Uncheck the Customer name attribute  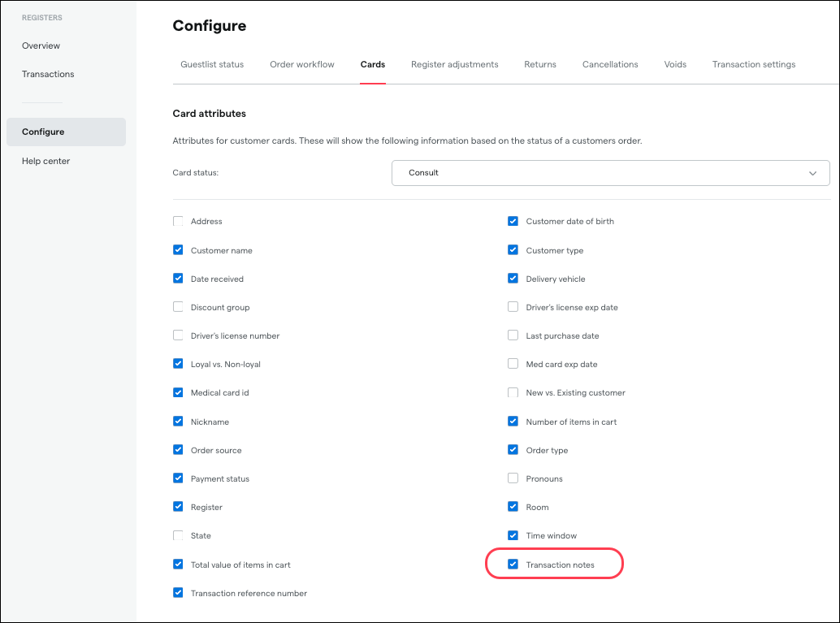(178, 250)
